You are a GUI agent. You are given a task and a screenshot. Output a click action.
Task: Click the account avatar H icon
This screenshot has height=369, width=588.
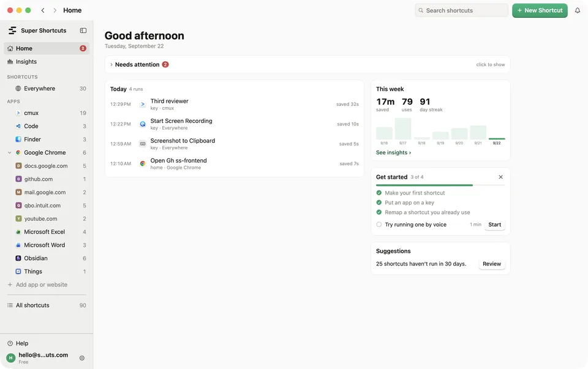coord(11,358)
